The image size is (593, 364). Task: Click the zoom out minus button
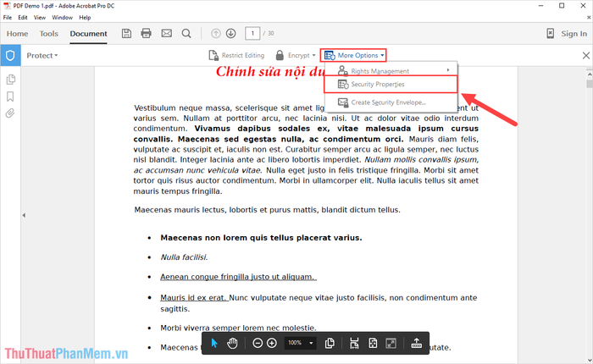pos(258,343)
